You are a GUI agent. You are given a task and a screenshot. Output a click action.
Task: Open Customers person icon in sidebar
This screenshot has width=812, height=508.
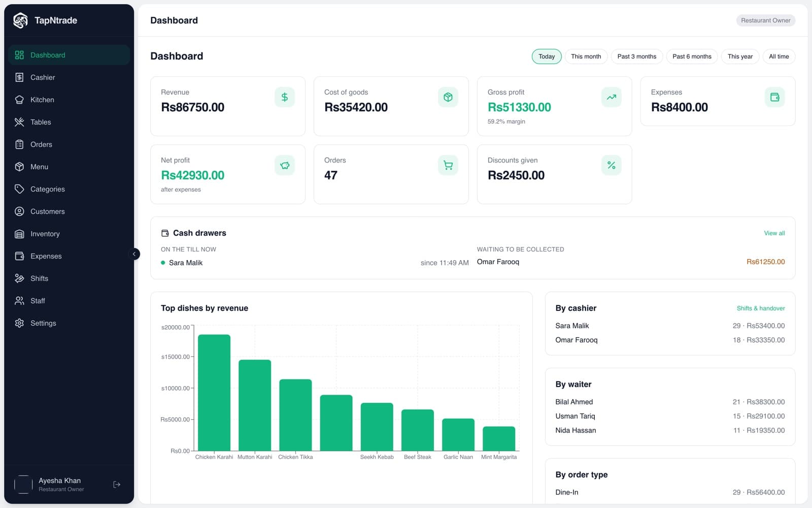pyautogui.click(x=19, y=211)
